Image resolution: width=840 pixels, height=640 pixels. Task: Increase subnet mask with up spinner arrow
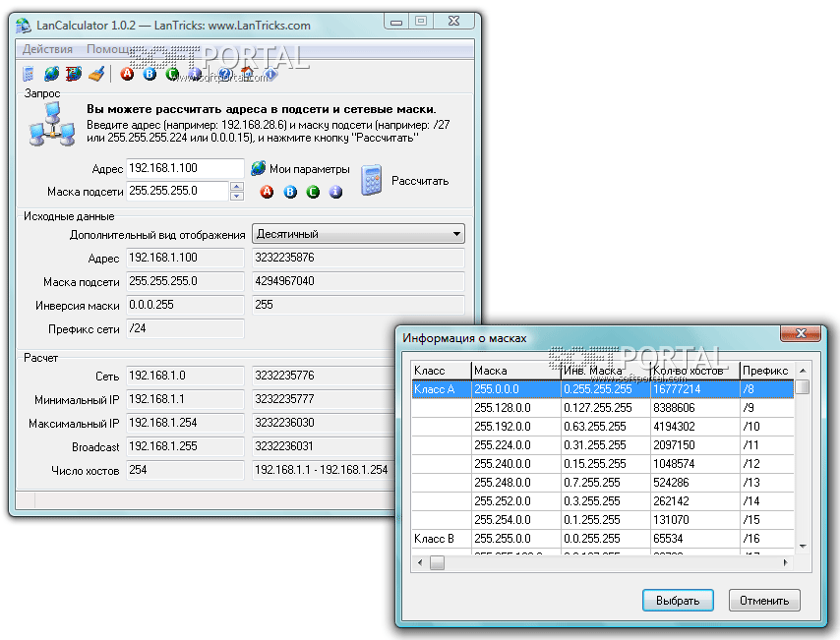pyautogui.click(x=237, y=187)
